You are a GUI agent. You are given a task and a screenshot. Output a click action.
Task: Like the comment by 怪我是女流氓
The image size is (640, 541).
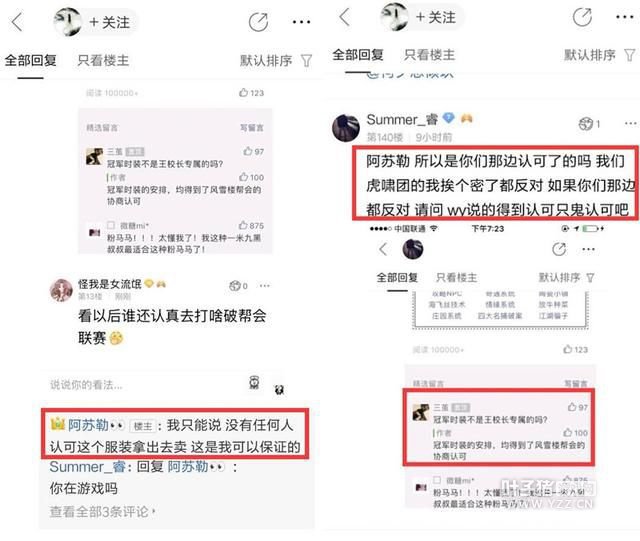pos(239,286)
